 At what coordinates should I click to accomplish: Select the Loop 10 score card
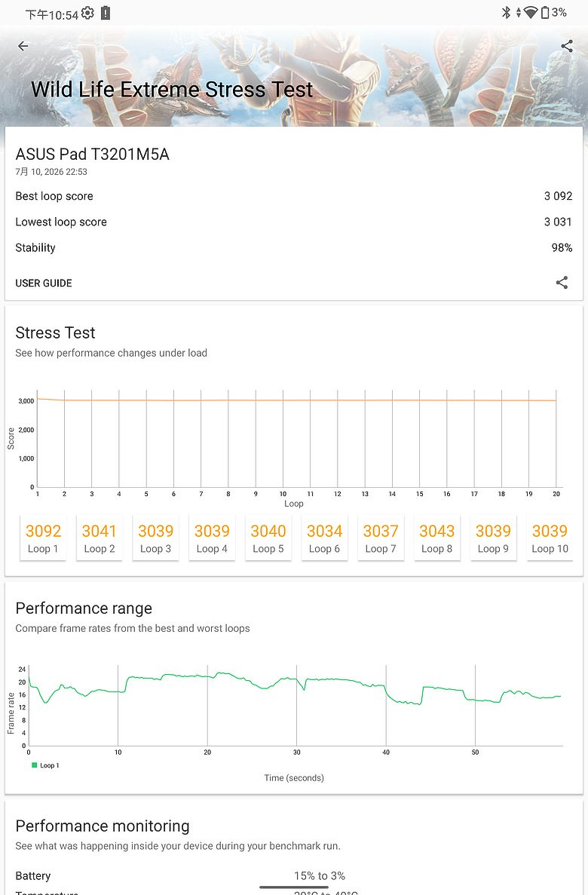click(x=550, y=538)
